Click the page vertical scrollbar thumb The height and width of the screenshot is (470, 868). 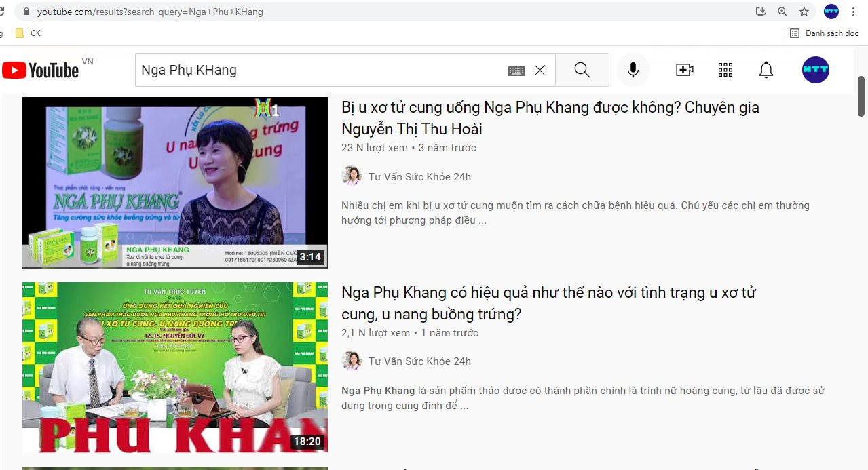pos(861,95)
